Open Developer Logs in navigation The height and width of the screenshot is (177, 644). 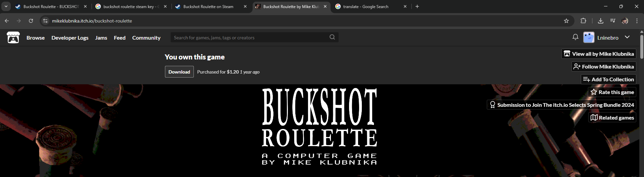[70, 38]
